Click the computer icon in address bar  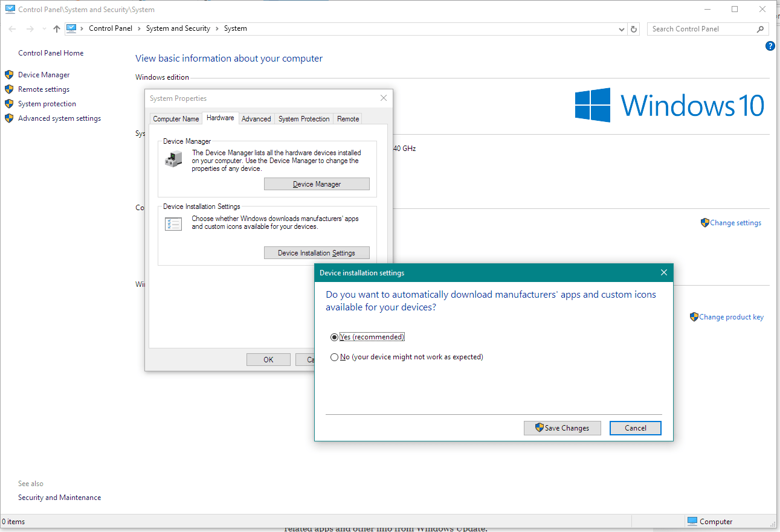[72, 28]
